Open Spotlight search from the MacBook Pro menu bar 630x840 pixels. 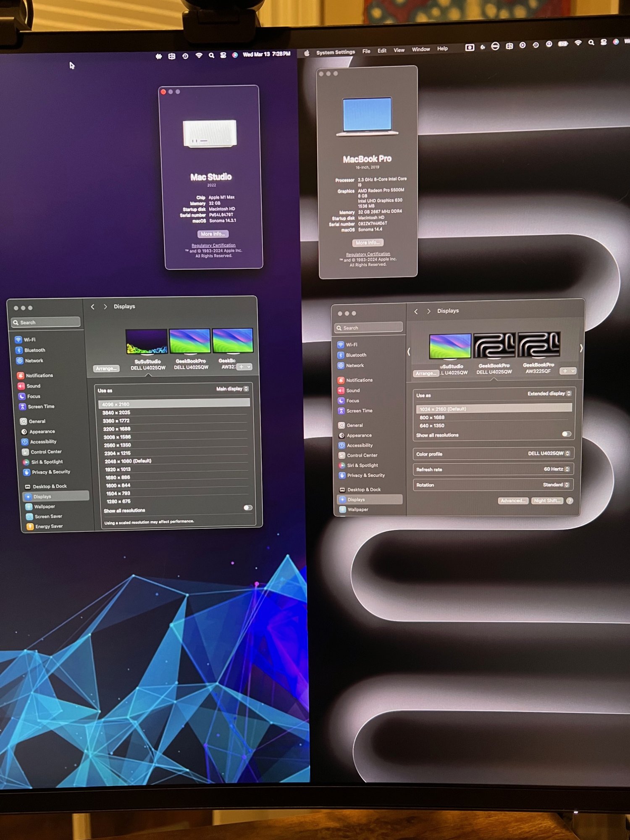click(591, 42)
